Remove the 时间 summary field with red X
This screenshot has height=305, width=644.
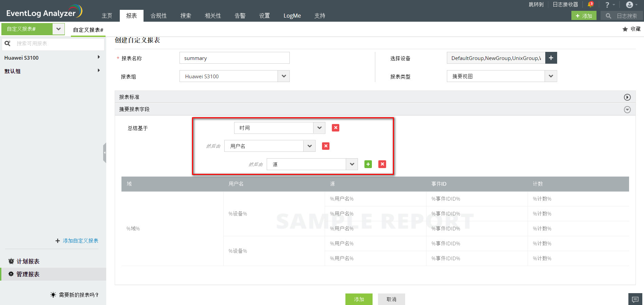335,128
